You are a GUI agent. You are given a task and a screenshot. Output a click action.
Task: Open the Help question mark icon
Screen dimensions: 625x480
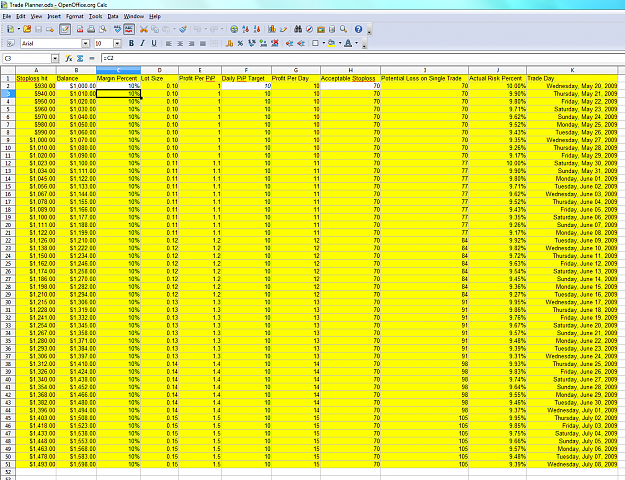point(358,29)
